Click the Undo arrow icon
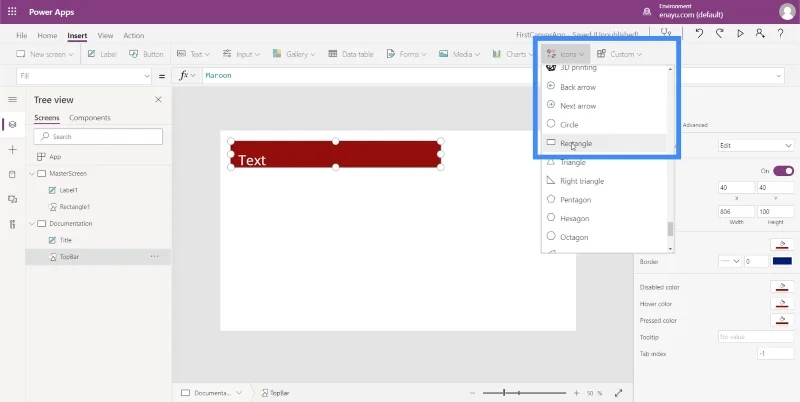Image resolution: width=800 pixels, height=402 pixels. 699,33
